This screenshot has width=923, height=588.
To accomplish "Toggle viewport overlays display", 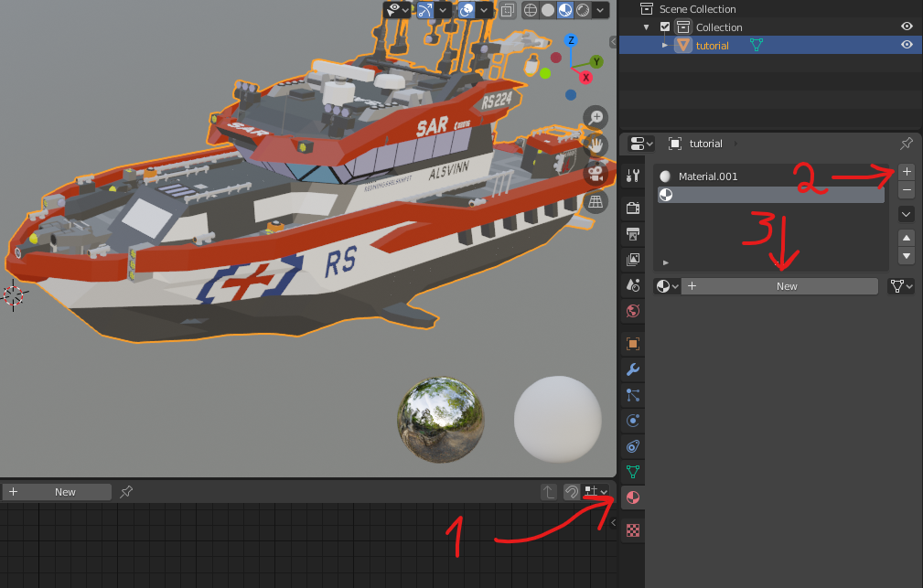I will [x=467, y=10].
